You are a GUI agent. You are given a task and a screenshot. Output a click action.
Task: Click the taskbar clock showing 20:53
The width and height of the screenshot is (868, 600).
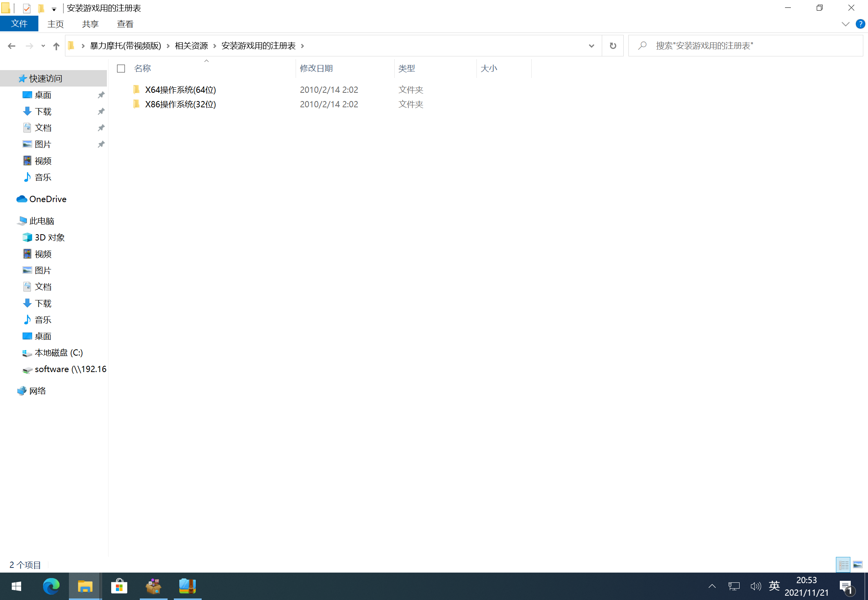coord(807,586)
